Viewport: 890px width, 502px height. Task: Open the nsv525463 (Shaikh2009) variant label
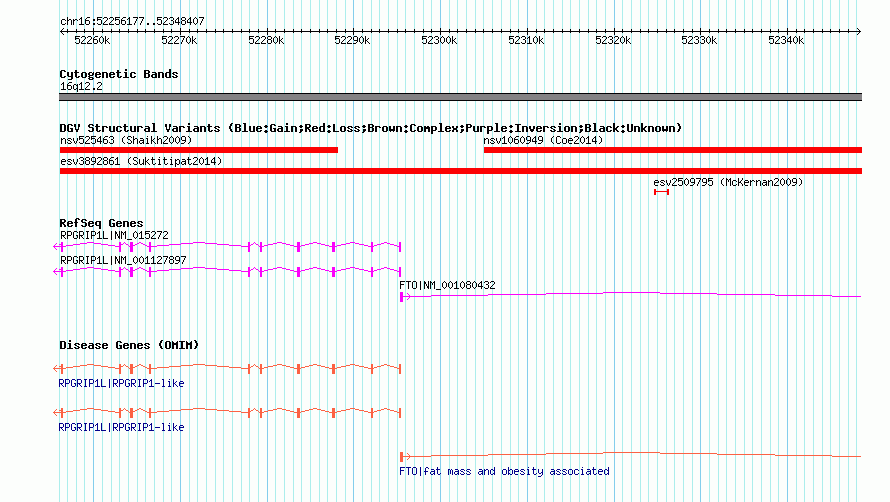click(x=126, y=140)
